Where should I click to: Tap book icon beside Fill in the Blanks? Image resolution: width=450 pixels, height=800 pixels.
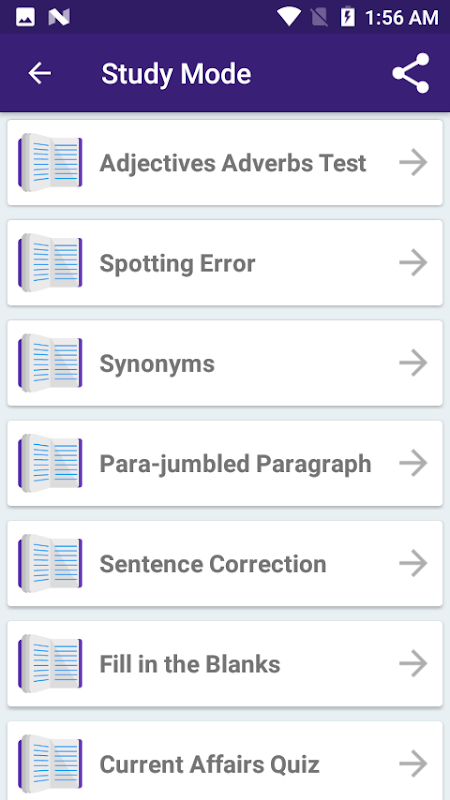tap(50, 664)
